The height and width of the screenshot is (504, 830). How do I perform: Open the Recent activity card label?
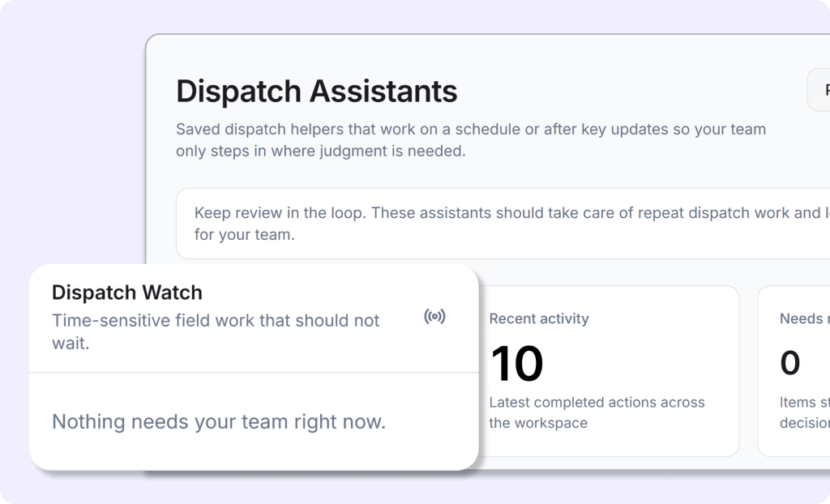pyautogui.click(x=539, y=318)
